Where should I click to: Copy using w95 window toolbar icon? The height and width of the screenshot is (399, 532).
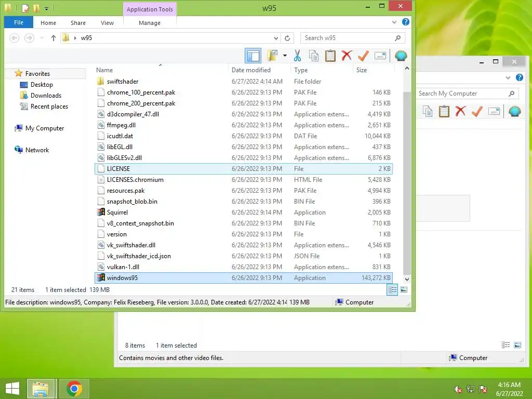pyautogui.click(x=313, y=56)
